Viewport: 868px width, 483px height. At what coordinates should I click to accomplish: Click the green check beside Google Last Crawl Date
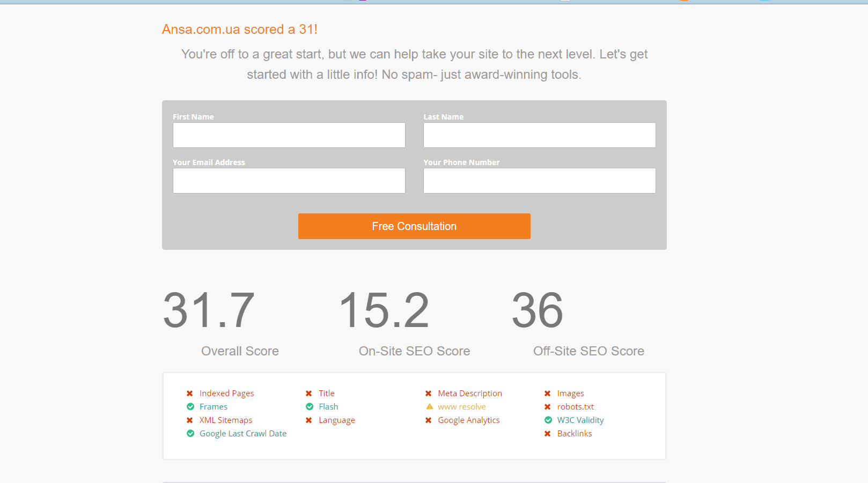coord(190,434)
